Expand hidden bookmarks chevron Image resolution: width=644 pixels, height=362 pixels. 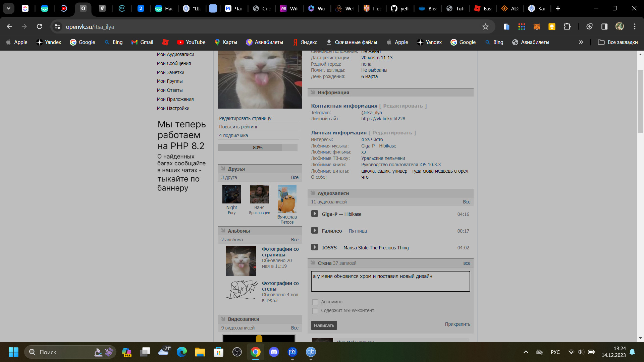point(581,42)
